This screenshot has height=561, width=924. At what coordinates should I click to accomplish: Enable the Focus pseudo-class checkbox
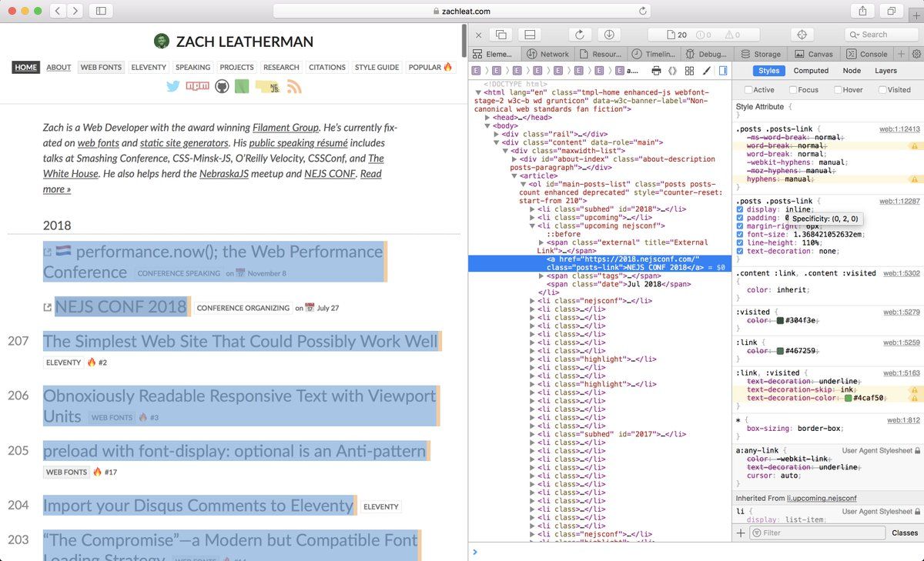[x=792, y=90]
